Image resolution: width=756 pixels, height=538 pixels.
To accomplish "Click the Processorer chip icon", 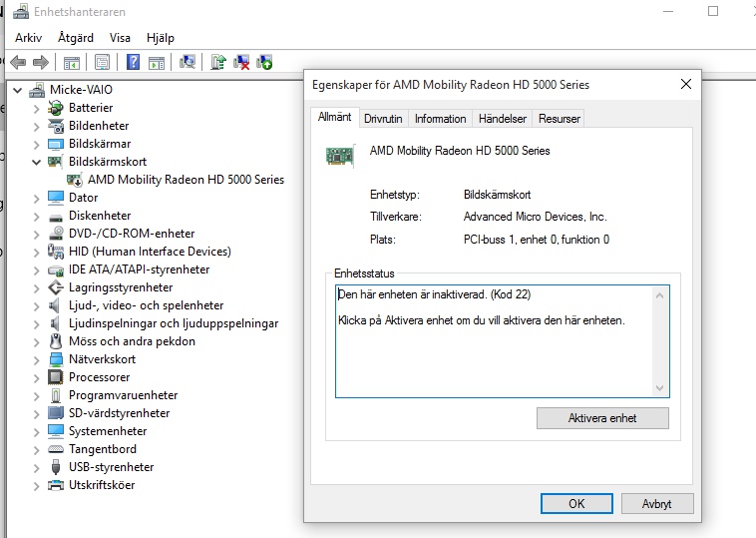I will click(56, 377).
